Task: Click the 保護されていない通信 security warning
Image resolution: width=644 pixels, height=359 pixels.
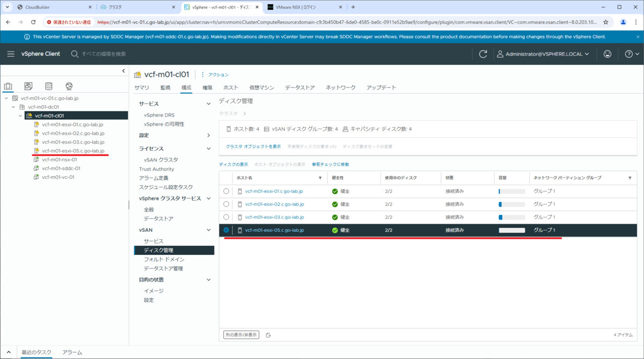Action: [x=68, y=22]
